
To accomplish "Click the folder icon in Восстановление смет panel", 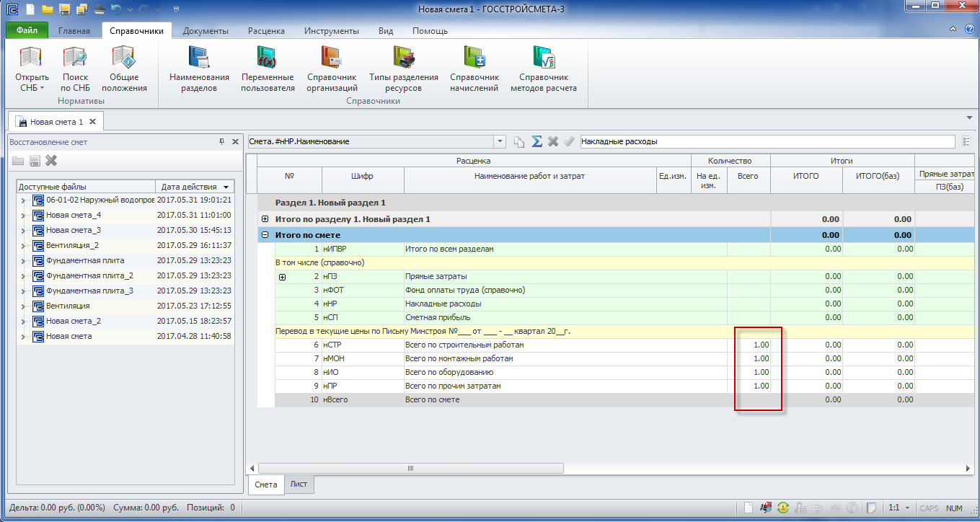I will click(x=18, y=161).
